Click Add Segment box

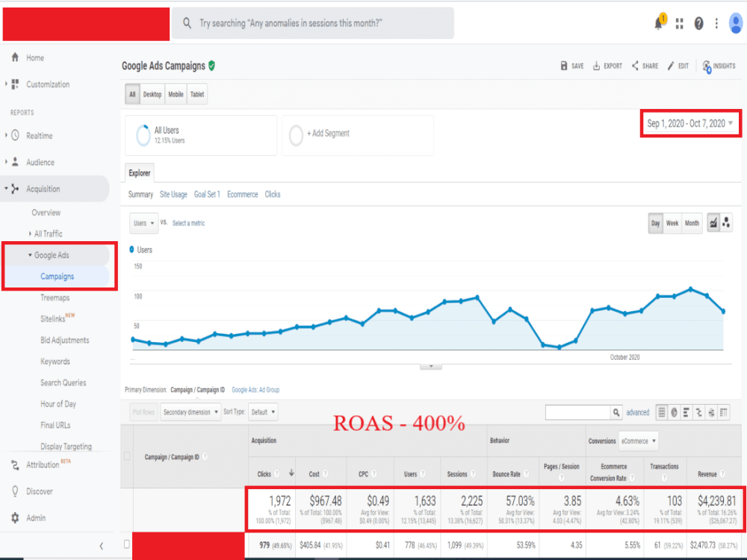pos(358,135)
